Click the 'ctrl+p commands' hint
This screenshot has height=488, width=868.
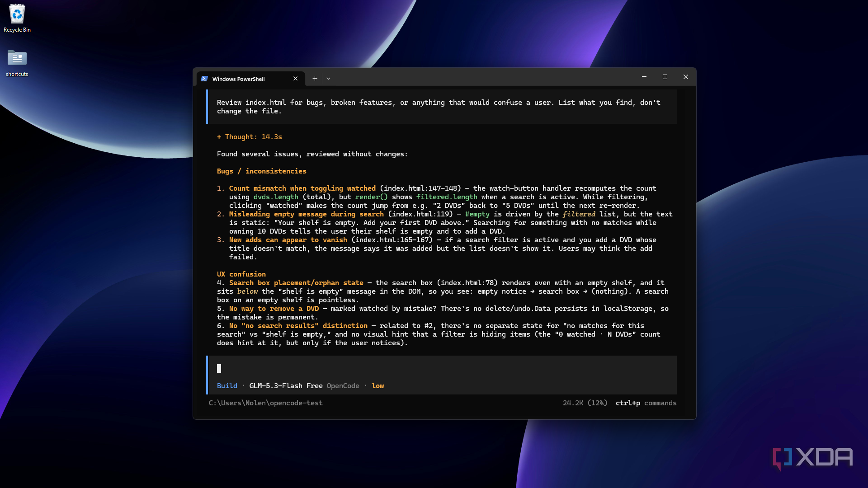point(646,403)
